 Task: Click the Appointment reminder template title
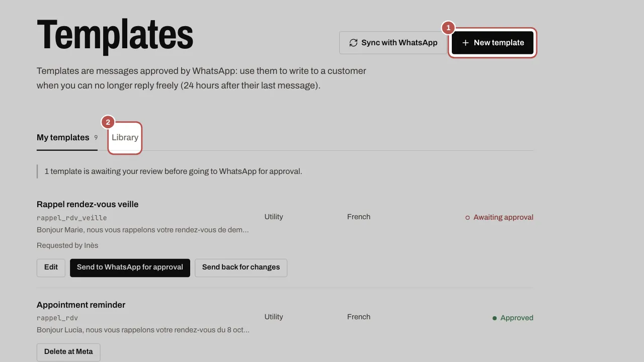pos(81,305)
